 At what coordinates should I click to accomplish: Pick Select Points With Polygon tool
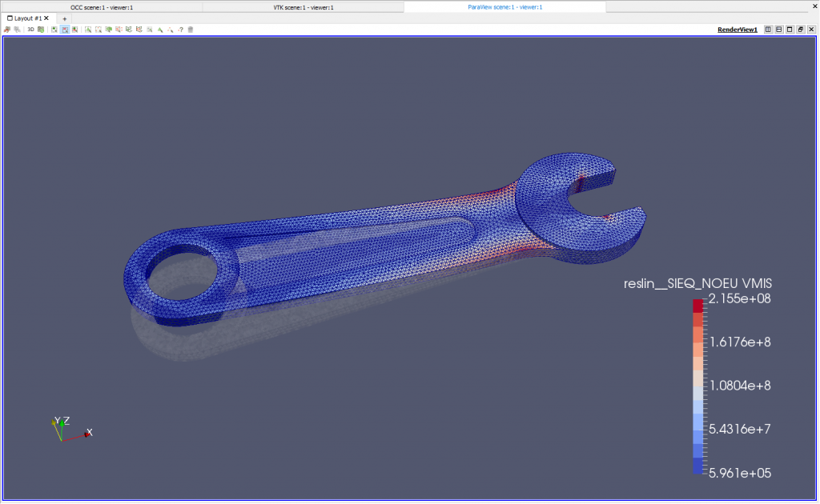tap(139, 30)
